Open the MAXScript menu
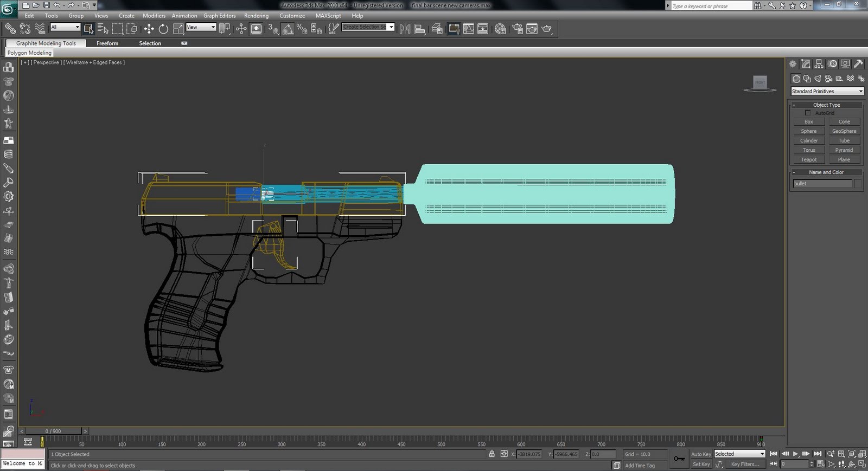Viewport: 868px width, 471px height. [328, 16]
